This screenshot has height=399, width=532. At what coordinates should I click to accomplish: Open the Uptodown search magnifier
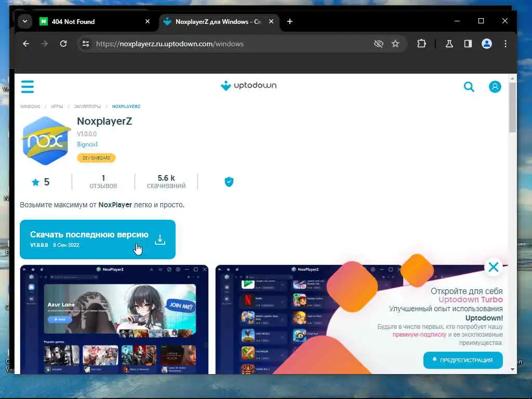(469, 87)
